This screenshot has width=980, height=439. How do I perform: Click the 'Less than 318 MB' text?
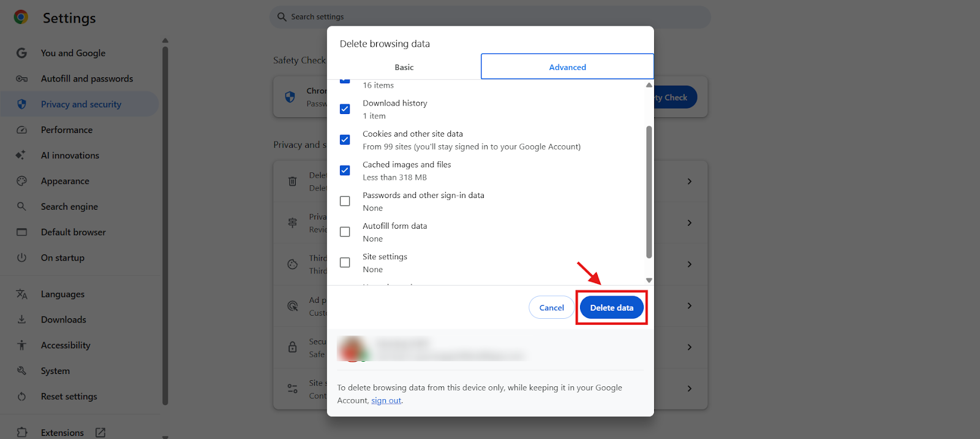(394, 177)
